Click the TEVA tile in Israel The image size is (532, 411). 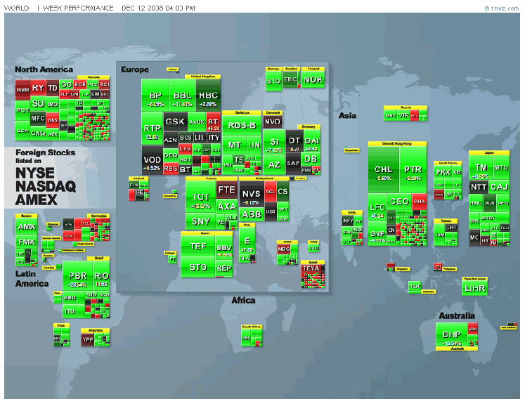(311, 268)
